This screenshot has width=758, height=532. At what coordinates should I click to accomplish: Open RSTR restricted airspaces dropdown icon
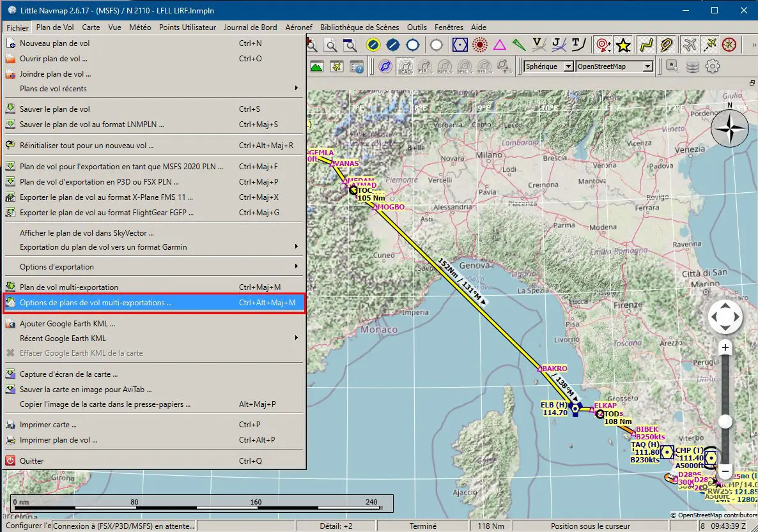click(x=445, y=66)
